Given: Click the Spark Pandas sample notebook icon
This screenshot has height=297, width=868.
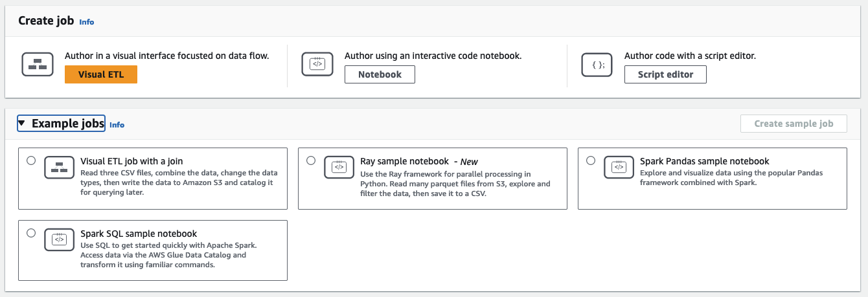Looking at the screenshot, I should coord(619,168).
